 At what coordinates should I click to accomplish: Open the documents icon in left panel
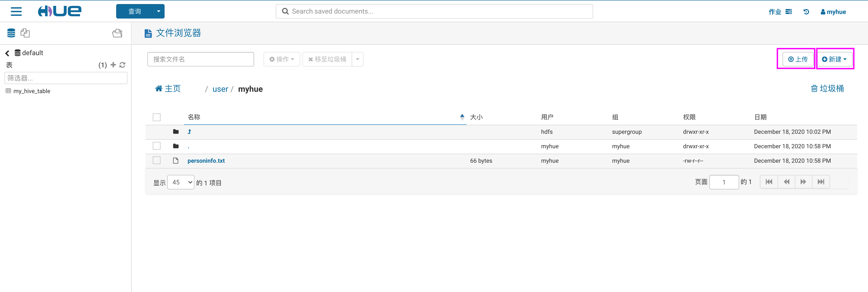pyautogui.click(x=25, y=33)
